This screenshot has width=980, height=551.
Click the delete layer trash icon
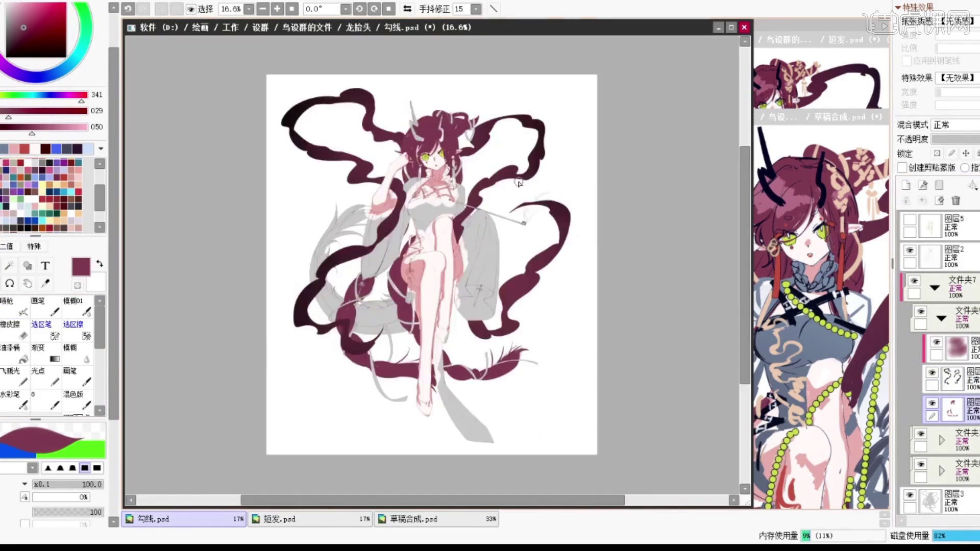click(x=955, y=201)
